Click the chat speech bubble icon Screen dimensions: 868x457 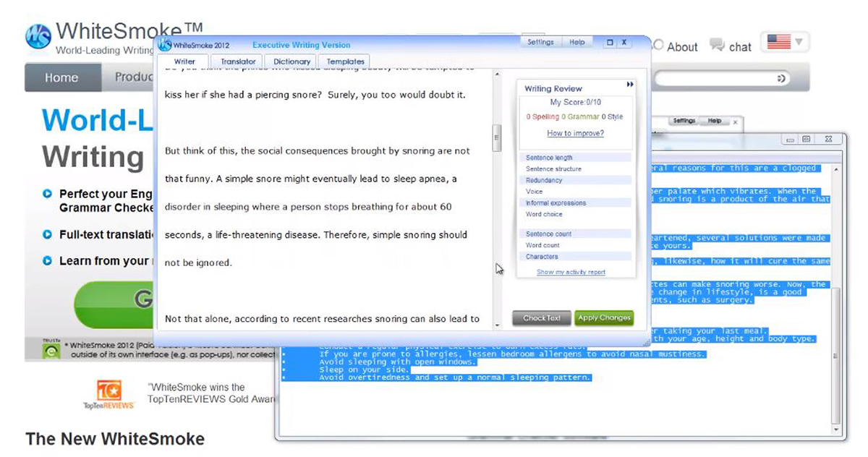click(x=717, y=46)
